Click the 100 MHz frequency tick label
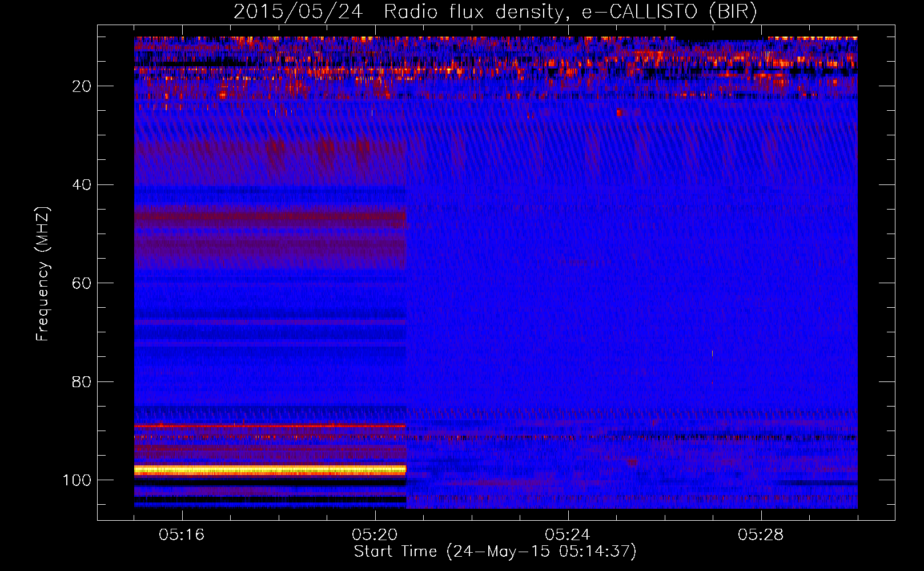The height and width of the screenshot is (571, 924). click(77, 480)
